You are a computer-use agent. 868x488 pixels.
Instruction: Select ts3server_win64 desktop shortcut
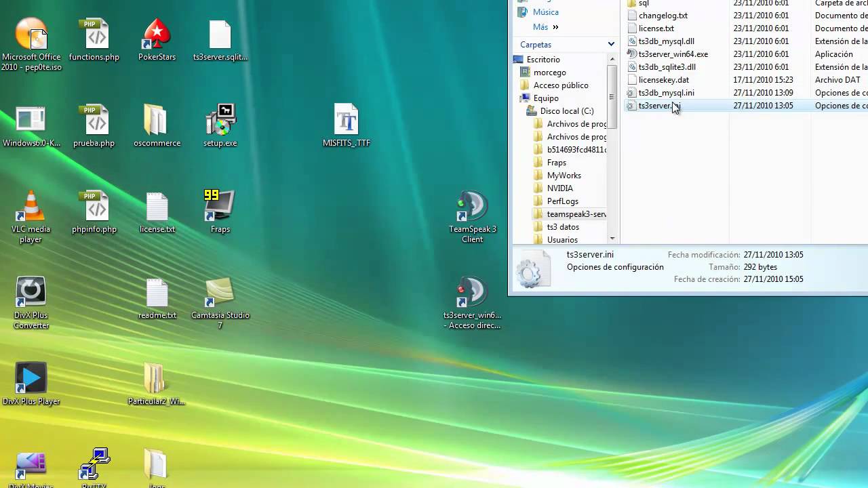[x=473, y=303]
